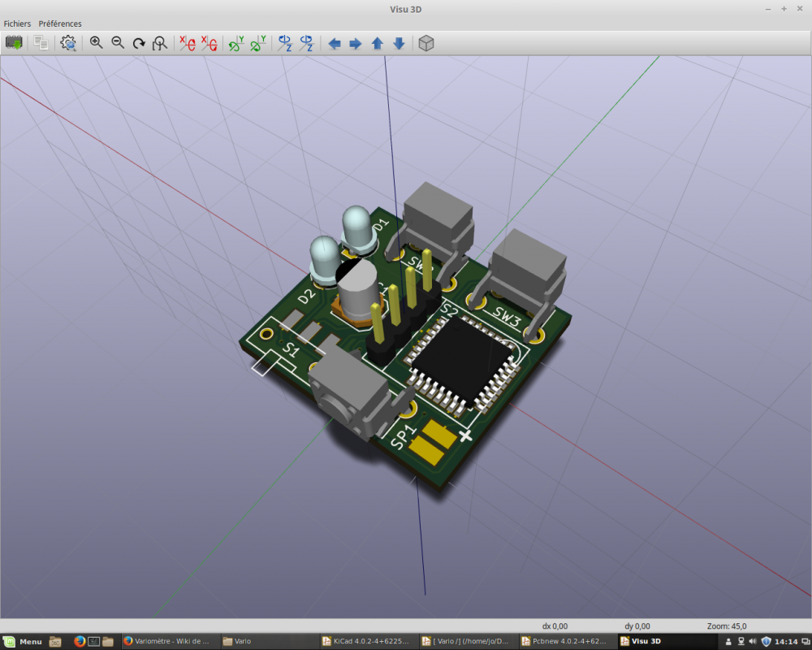This screenshot has height=650, width=812.
Task: Open the Préférences menu
Action: tap(60, 24)
